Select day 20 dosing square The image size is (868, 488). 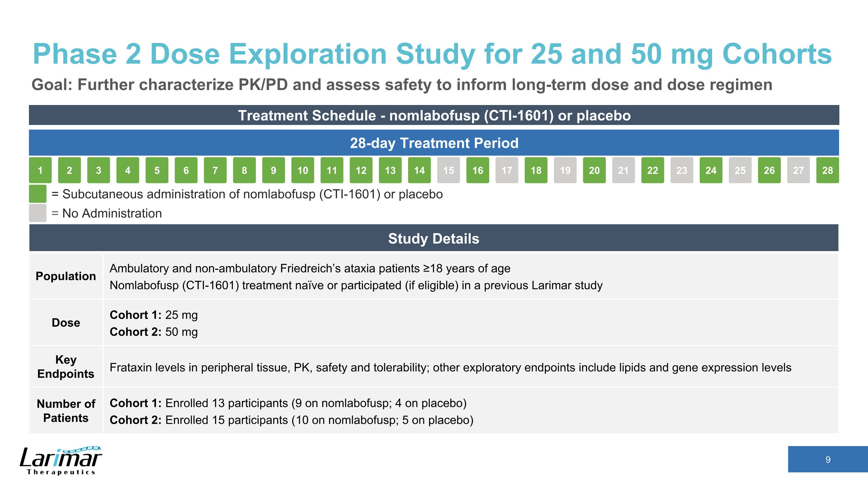[x=594, y=170]
